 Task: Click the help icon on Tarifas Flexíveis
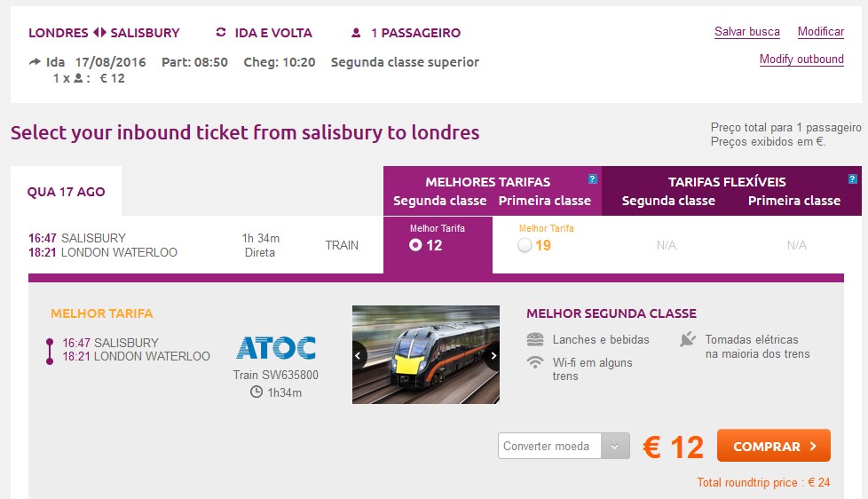click(x=853, y=178)
